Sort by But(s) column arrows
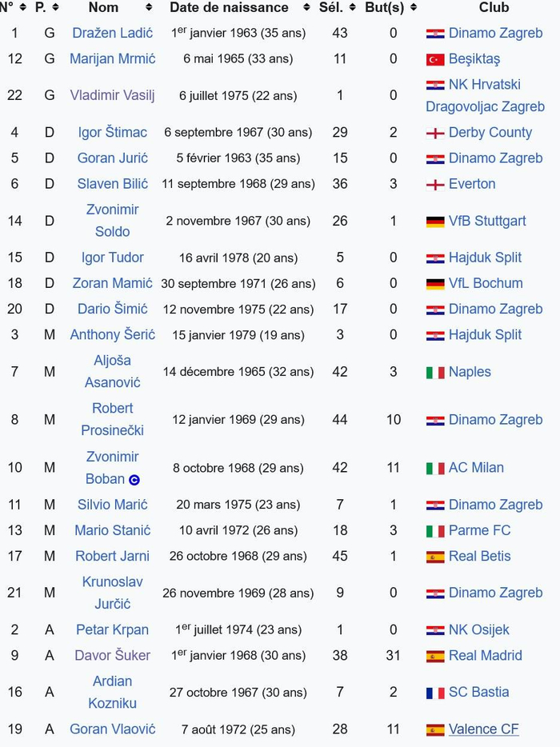Image resolution: width=560 pixels, height=747 pixels. [413, 8]
